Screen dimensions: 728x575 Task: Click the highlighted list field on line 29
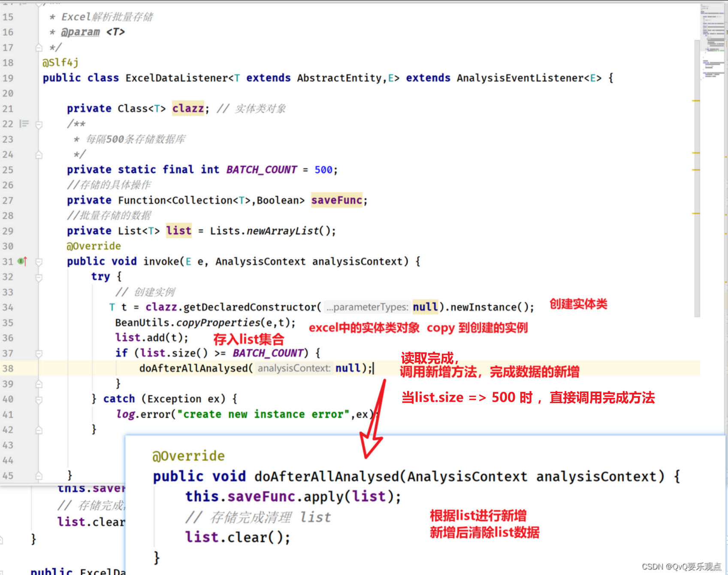click(179, 231)
